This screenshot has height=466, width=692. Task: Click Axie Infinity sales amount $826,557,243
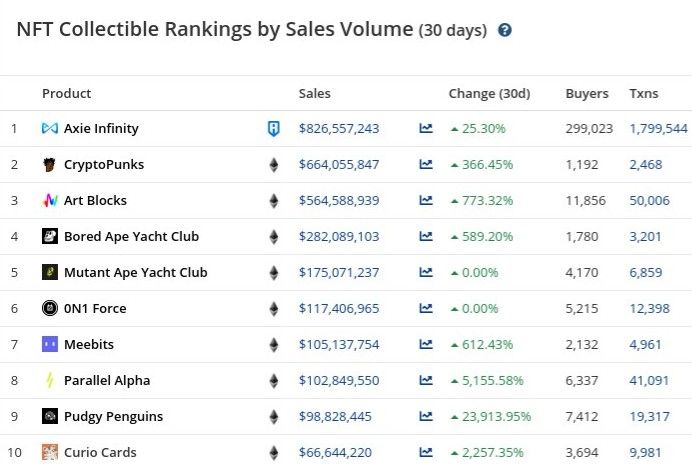339,129
